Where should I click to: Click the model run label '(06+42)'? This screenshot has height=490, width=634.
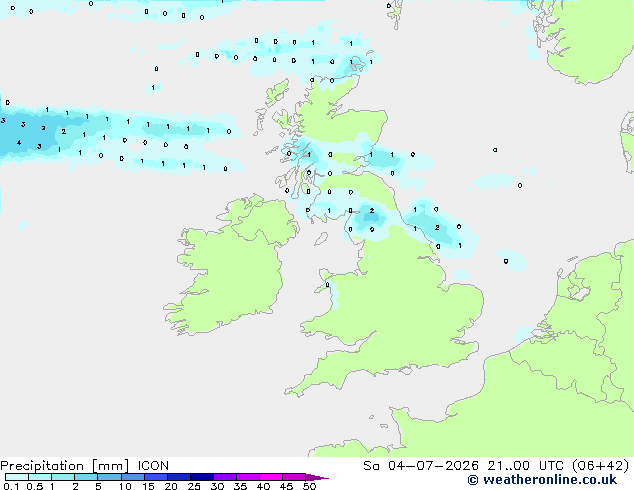600,466
